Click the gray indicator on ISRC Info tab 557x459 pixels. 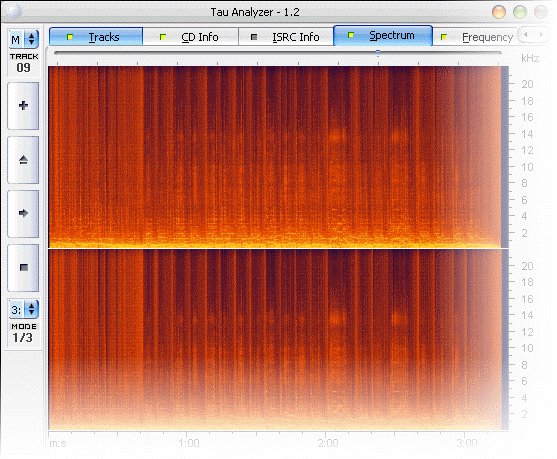(x=254, y=37)
